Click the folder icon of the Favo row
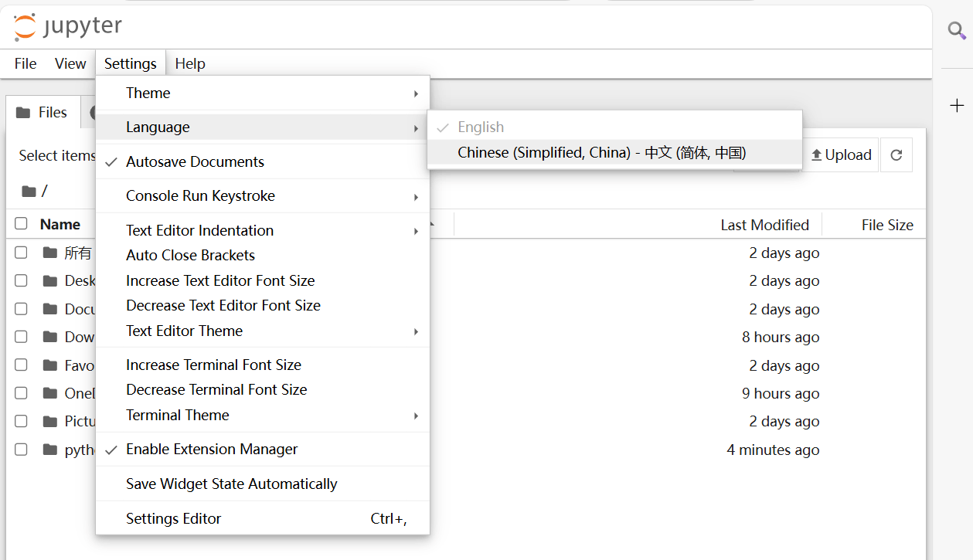Screen dimensions: 973x560 51,365
